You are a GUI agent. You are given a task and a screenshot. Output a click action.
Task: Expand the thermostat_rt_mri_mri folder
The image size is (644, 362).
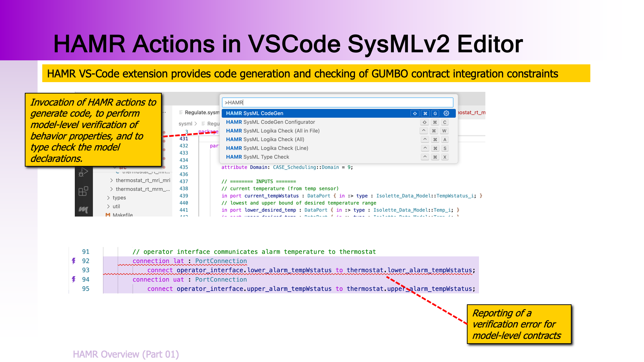point(111,180)
